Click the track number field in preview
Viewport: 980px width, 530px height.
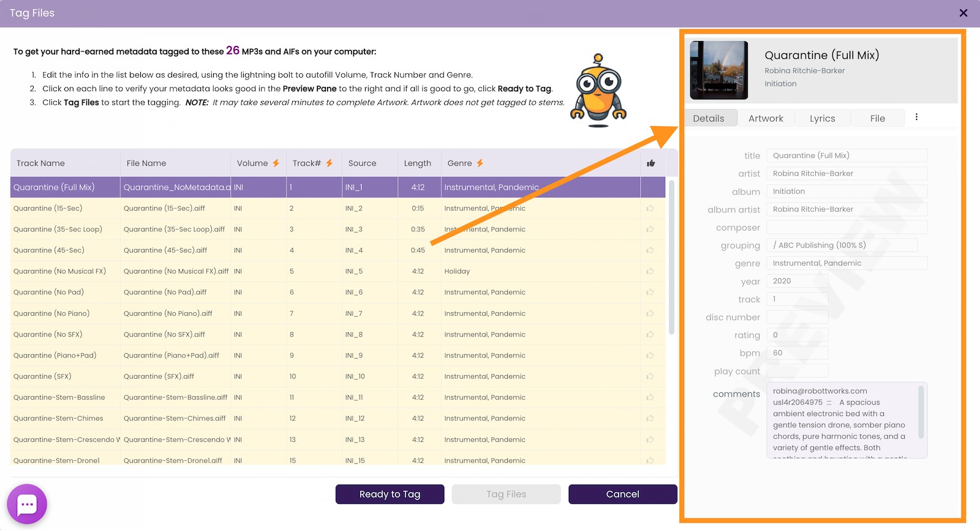tap(797, 299)
